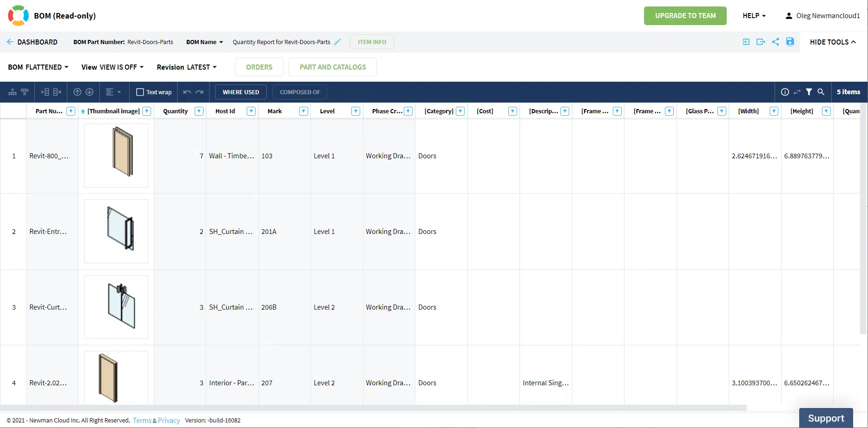Click the add row icon
Screen dimensions: 868x428
tap(45, 92)
